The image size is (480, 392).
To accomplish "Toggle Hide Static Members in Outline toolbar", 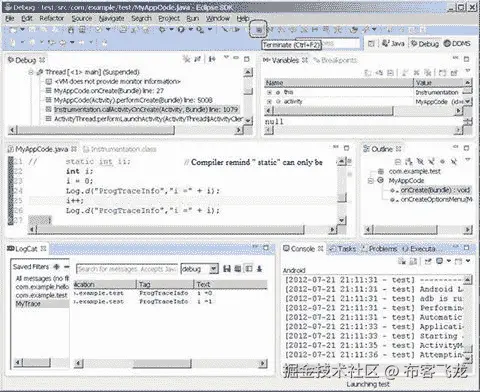I will pyautogui.click(x=431, y=162).
